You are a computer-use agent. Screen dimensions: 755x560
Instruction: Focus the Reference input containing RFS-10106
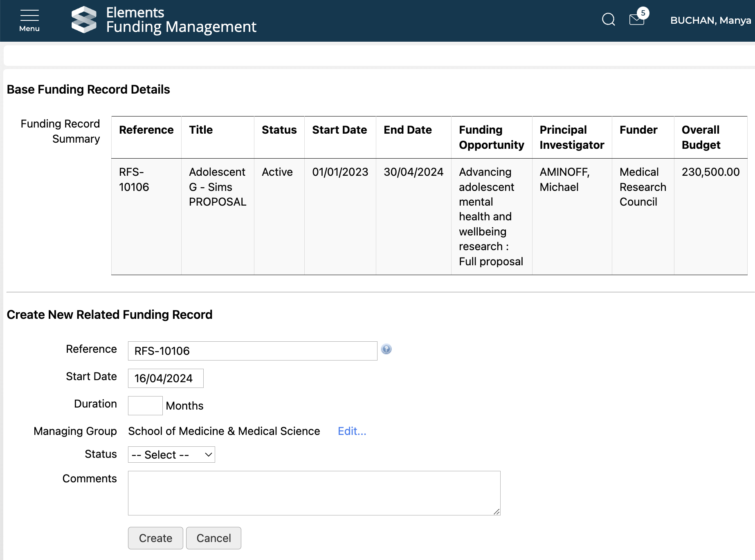252,351
